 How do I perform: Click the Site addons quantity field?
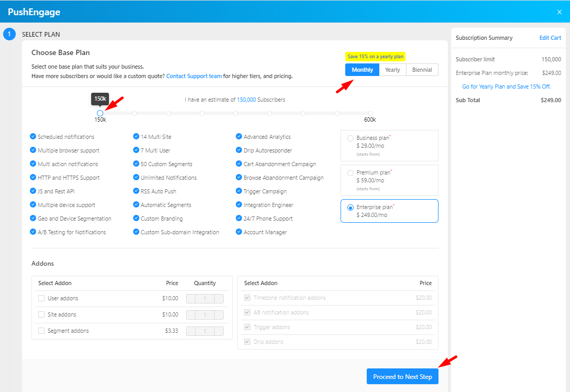[205, 315]
